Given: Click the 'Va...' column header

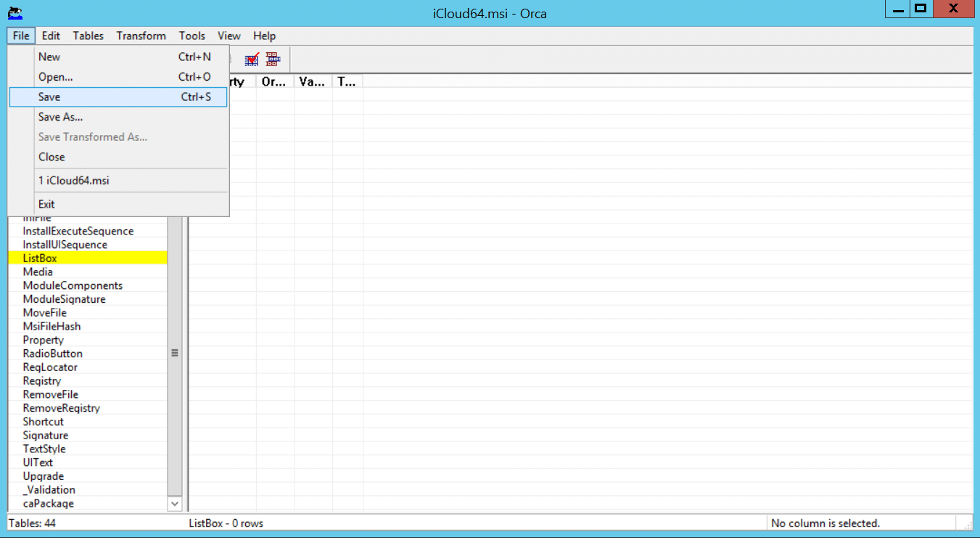Looking at the screenshot, I should (313, 81).
